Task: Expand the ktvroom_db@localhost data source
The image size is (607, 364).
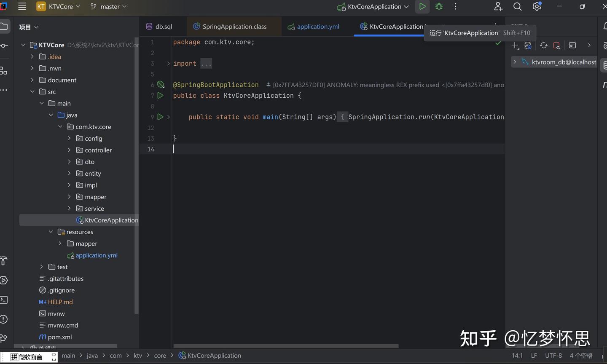Action: pos(514,62)
